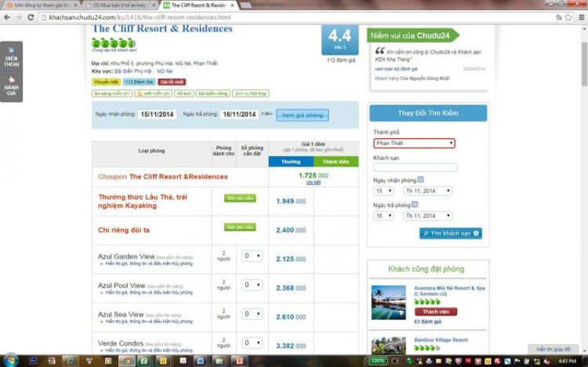Open the check-out month dropdown Th 11, 2014

(427, 216)
